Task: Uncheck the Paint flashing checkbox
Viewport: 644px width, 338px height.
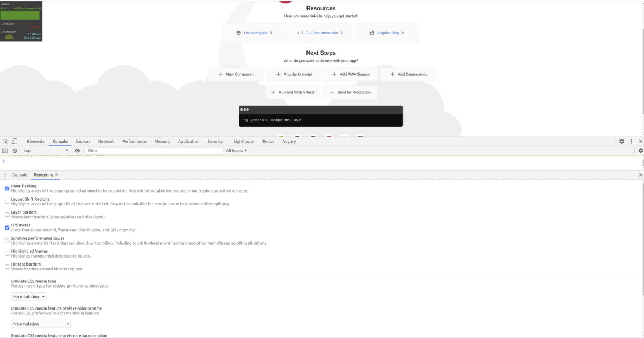Action: [7, 188]
